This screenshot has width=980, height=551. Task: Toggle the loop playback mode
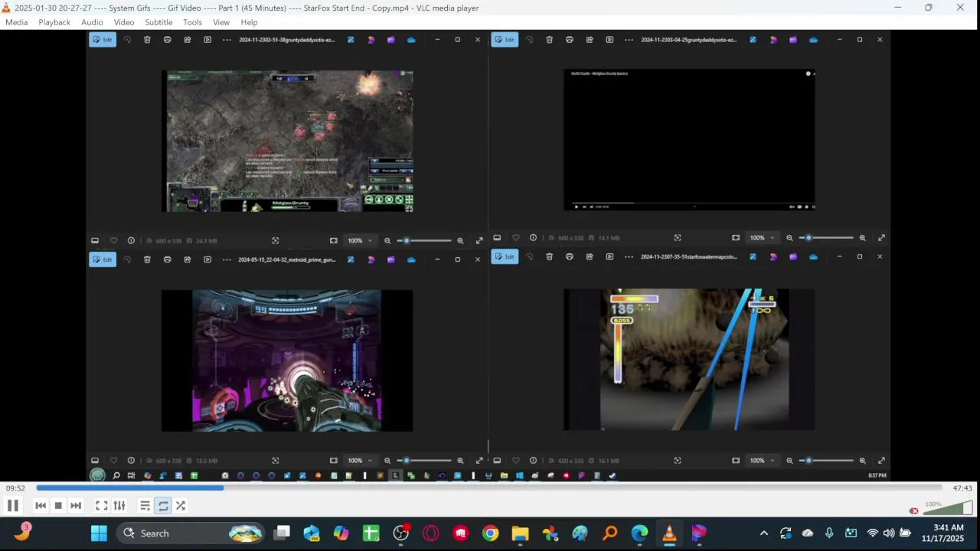click(163, 505)
